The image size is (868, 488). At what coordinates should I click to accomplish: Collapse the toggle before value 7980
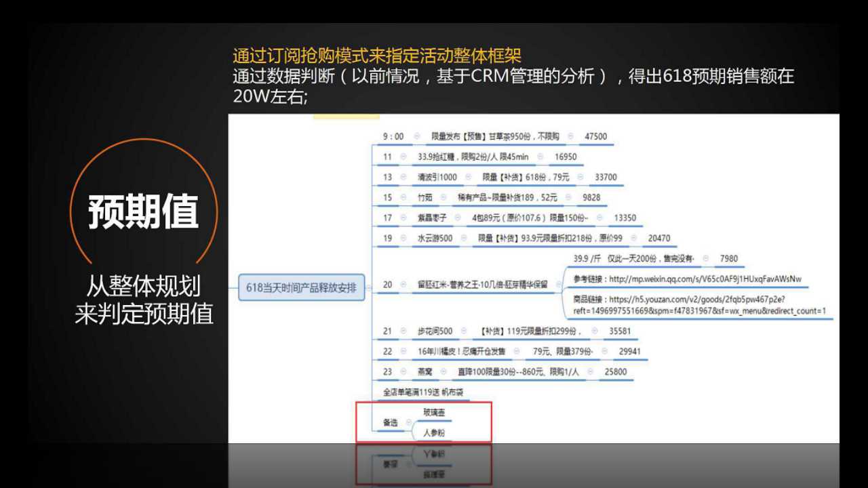pyautogui.click(x=707, y=258)
